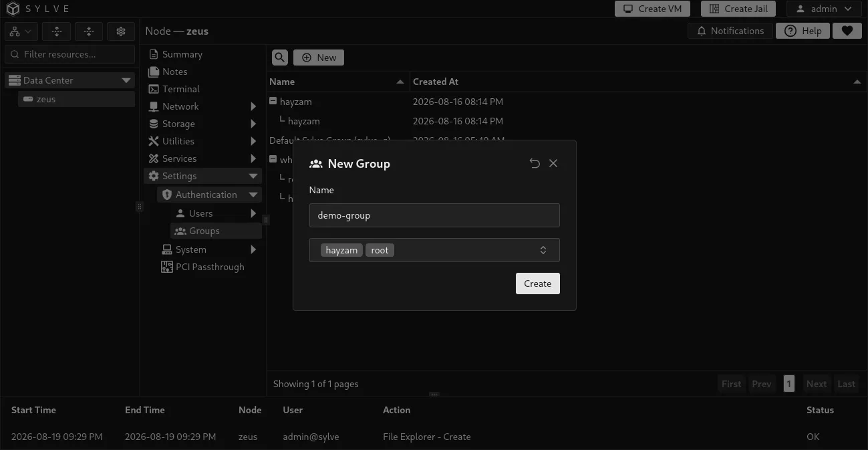Click the heart icon button
The height and width of the screenshot is (450, 868).
pos(847,31)
